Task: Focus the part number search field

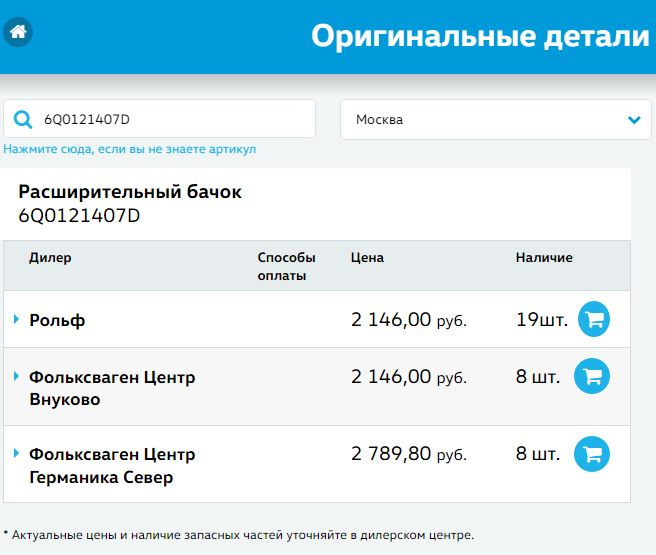Action: pos(159,119)
